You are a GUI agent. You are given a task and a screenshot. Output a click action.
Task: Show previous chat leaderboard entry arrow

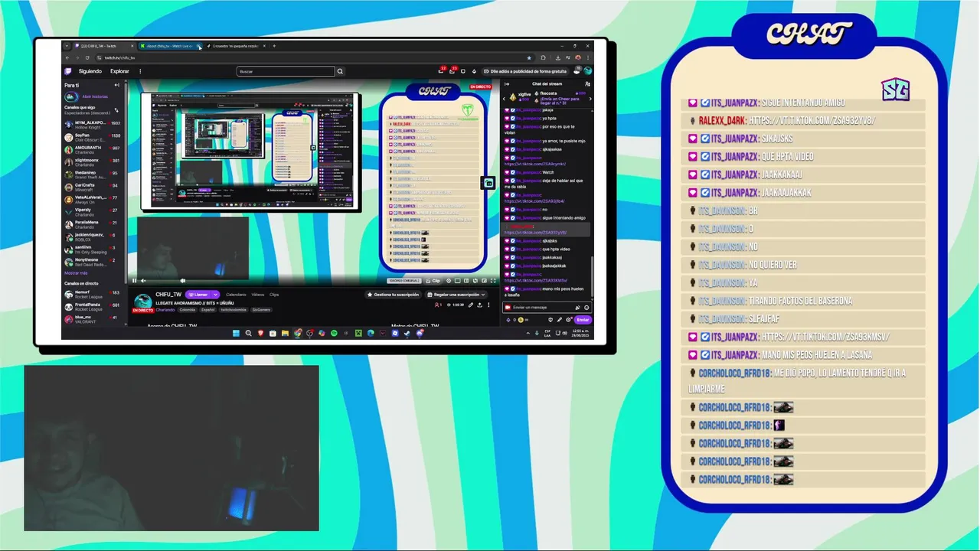(504, 99)
